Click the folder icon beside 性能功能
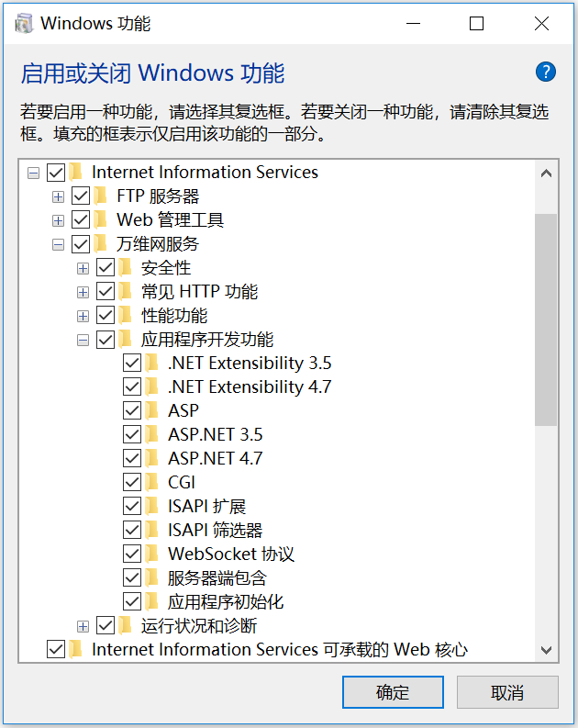This screenshot has height=728, width=578. (x=125, y=316)
